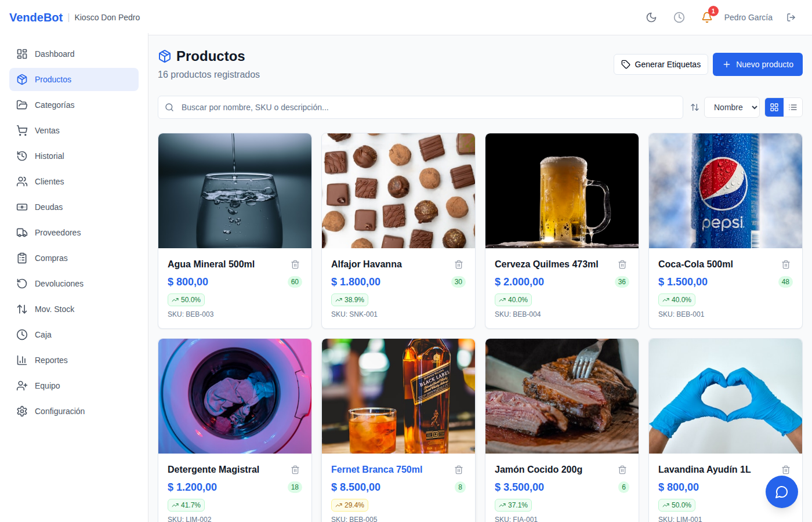Open Compras in sidebar
Screen dimensions: 812x522
(74, 258)
